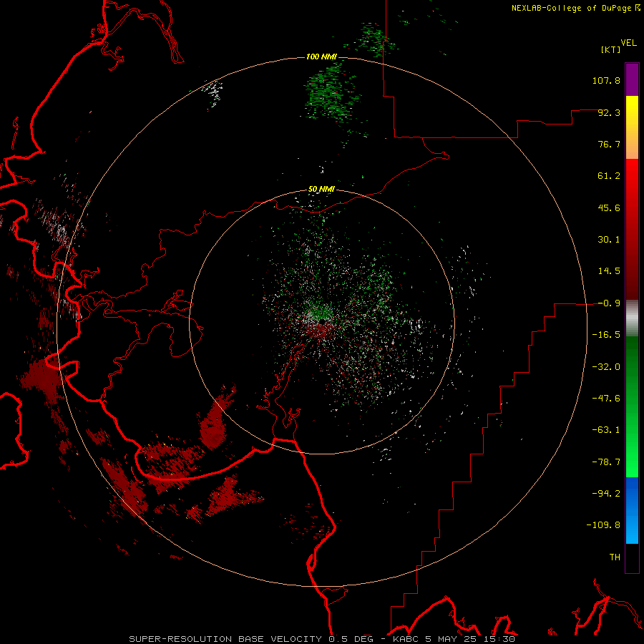Click the [KT] units label
This screenshot has width=644, height=644.
pyautogui.click(x=611, y=49)
